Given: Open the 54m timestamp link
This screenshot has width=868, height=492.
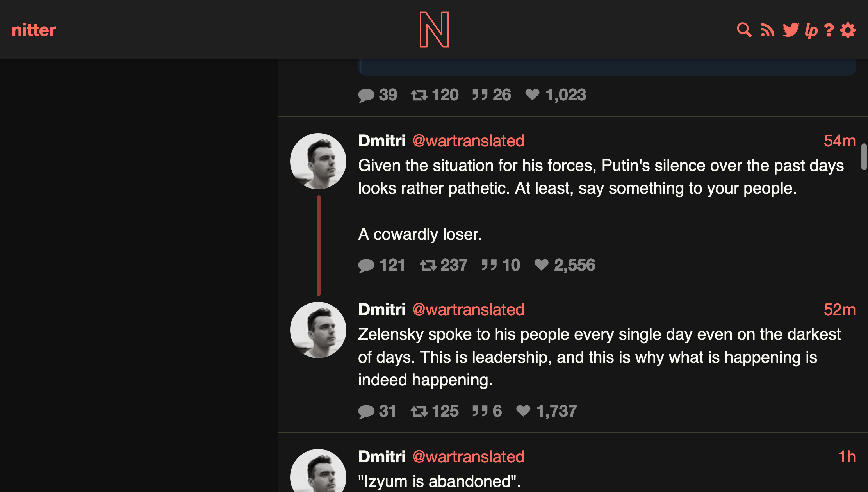Looking at the screenshot, I should click(x=839, y=141).
